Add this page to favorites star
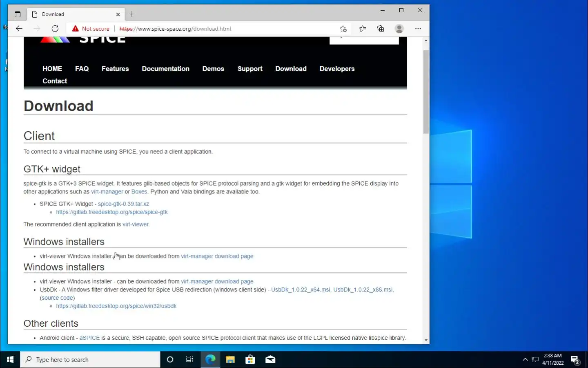Image resolution: width=588 pixels, height=368 pixels. point(343,29)
